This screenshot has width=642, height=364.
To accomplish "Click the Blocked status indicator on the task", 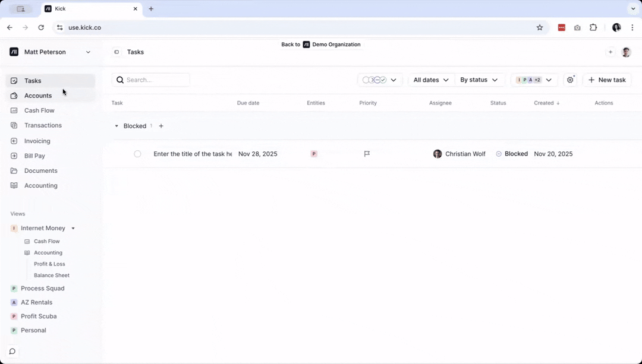I will click(512, 153).
